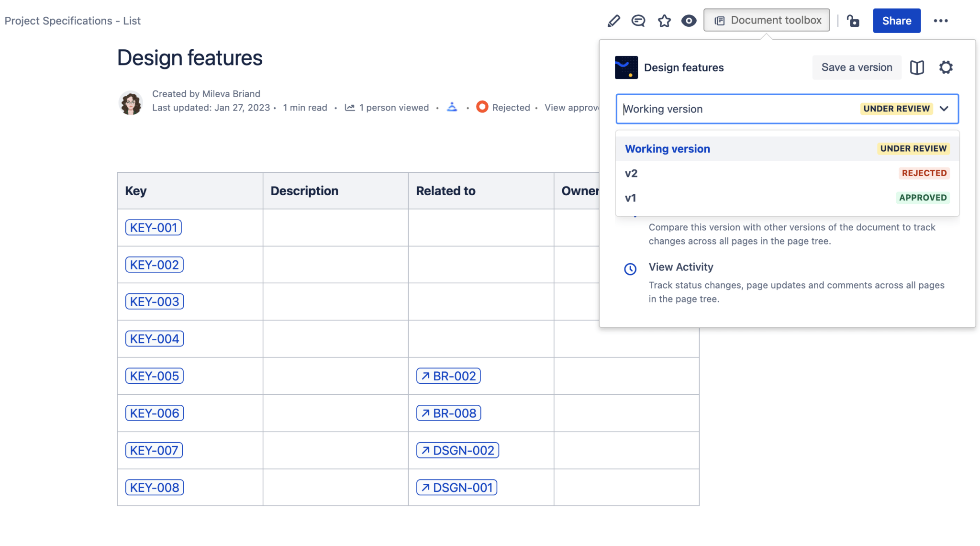Open the BR-002 linked item
The image size is (980, 546).
448,376
